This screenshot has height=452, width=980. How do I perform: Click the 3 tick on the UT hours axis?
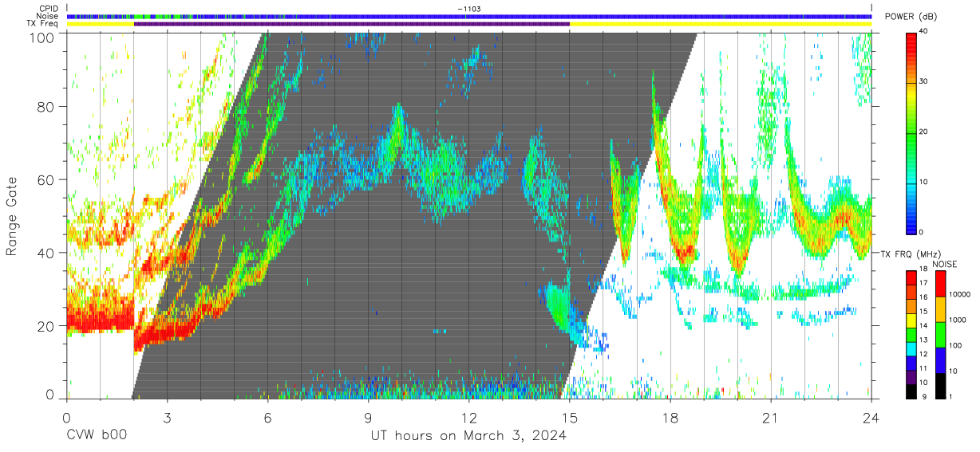(167, 417)
